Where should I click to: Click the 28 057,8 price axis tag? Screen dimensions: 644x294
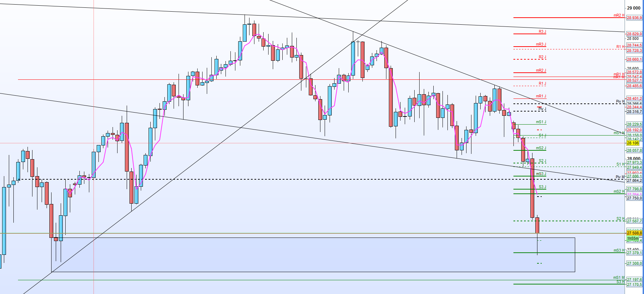(x=634, y=150)
